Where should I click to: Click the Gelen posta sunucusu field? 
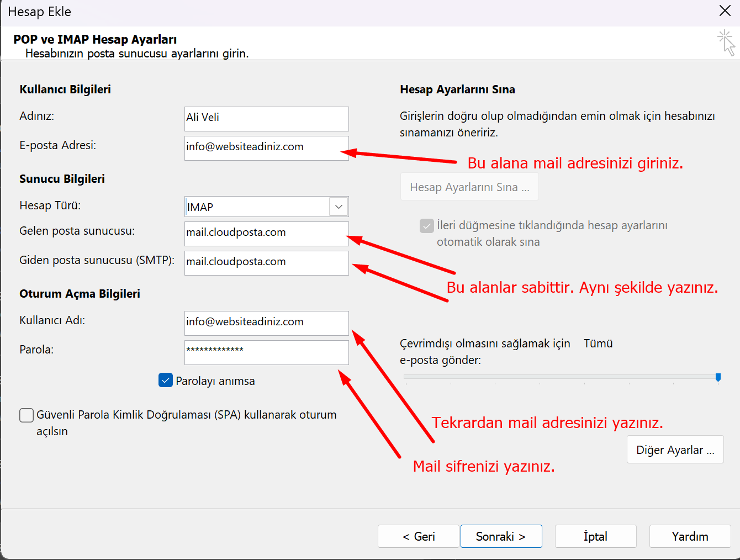coord(266,234)
